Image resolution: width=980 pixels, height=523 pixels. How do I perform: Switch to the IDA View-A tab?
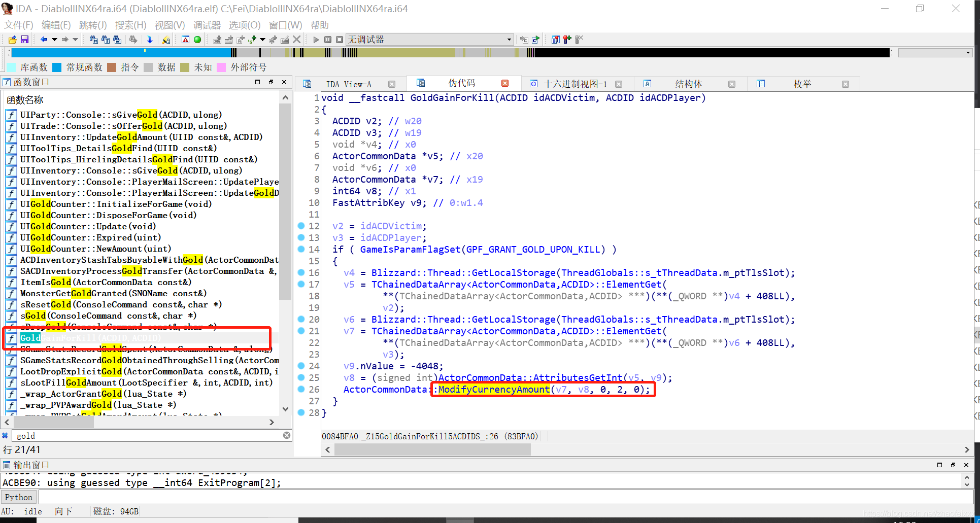click(x=348, y=84)
